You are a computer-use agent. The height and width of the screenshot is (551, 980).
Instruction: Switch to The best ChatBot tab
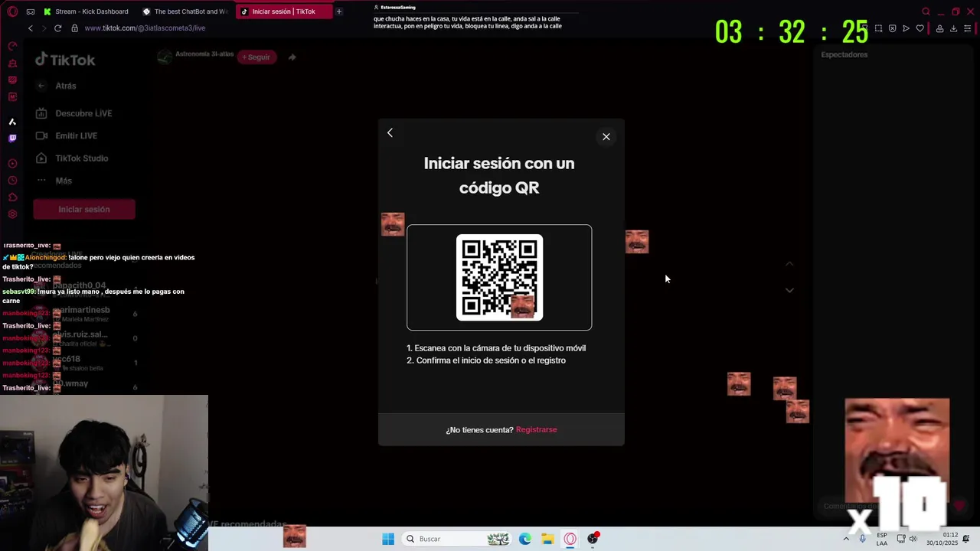click(x=186, y=11)
